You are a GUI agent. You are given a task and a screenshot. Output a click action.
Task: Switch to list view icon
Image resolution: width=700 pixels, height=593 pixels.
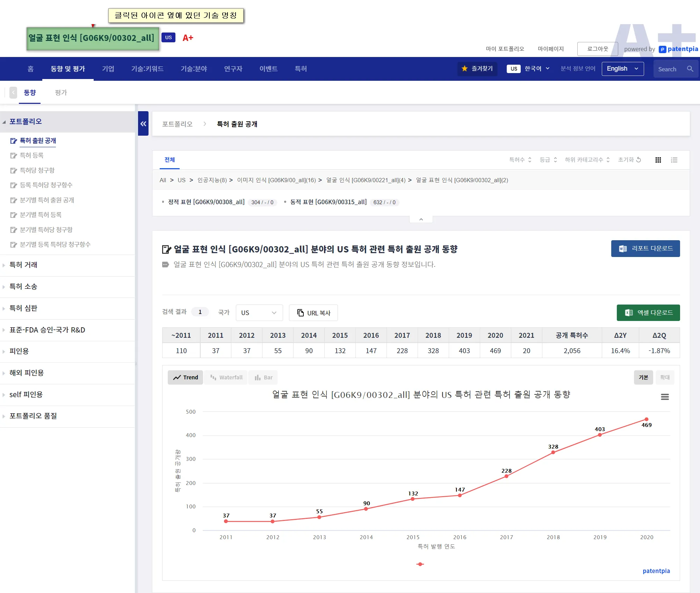pyautogui.click(x=674, y=160)
